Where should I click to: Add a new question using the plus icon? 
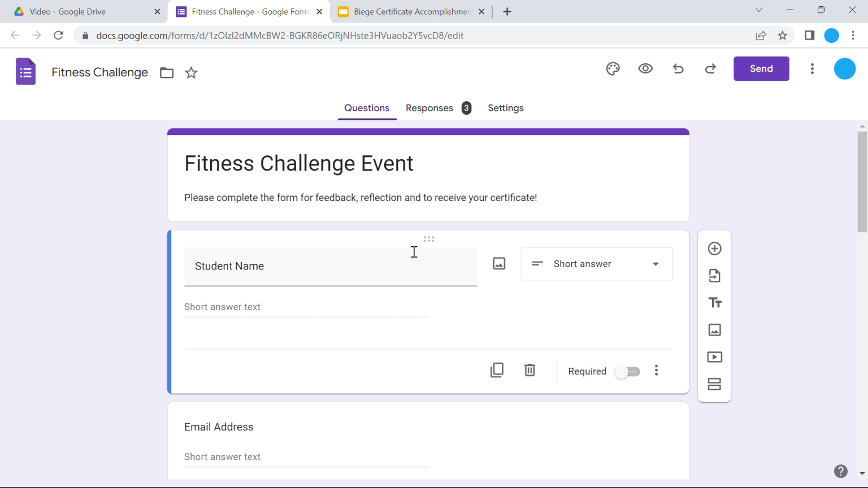714,248
